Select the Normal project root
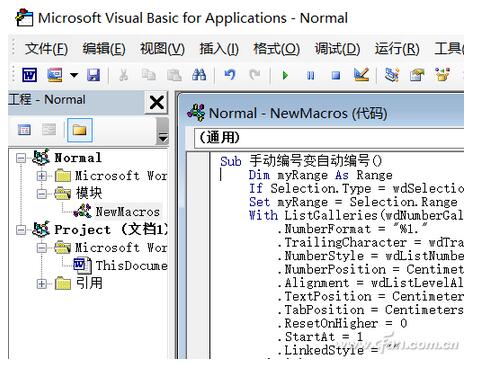This screenshot has width=479, height=365. click(x=78, y=158)
